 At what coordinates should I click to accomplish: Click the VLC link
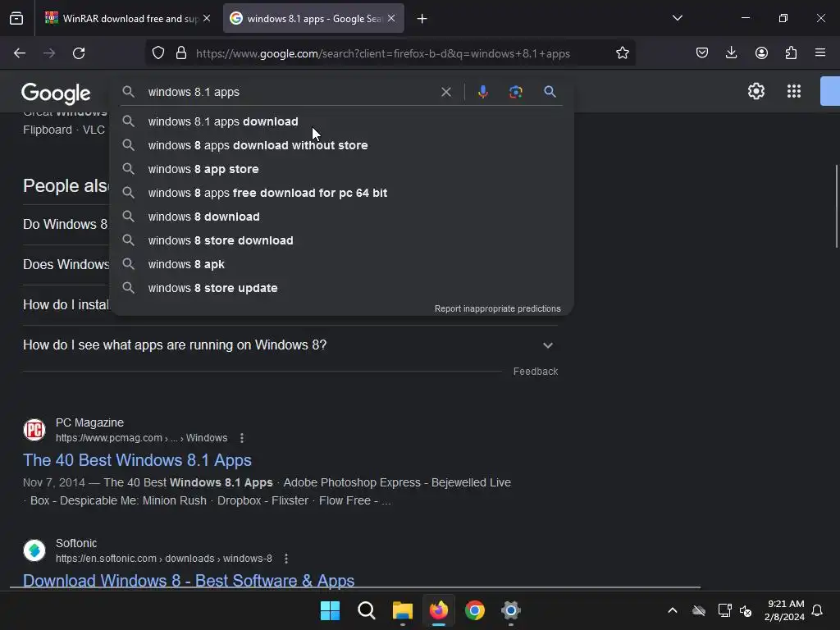pos(94,130)
